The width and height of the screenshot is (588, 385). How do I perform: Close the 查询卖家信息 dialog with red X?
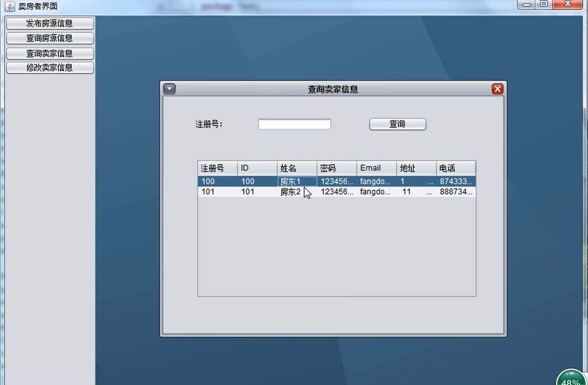pos(497,89)
